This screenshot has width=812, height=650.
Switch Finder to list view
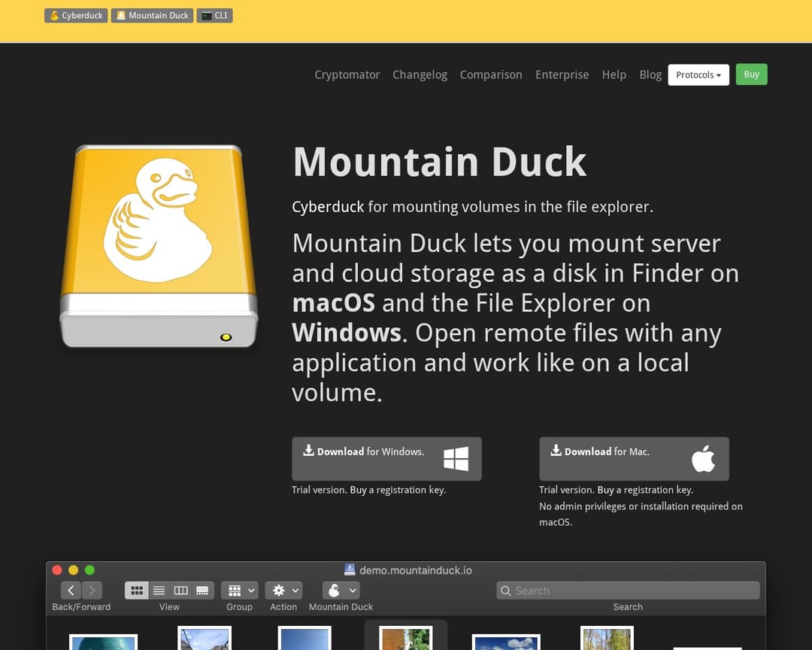(x=159, y=591)
